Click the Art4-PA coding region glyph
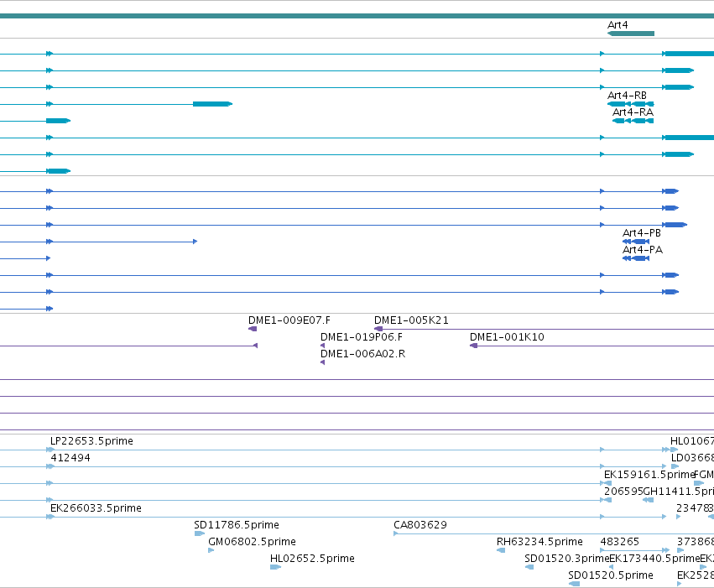The height and width of the screenshot is (588, 714). pyautogui.click(x=636, y=258)
